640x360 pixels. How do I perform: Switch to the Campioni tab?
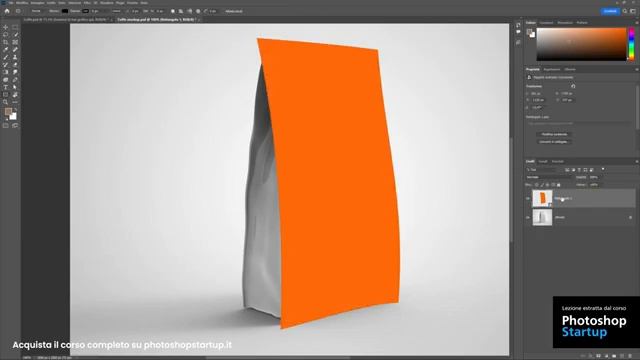546,23
